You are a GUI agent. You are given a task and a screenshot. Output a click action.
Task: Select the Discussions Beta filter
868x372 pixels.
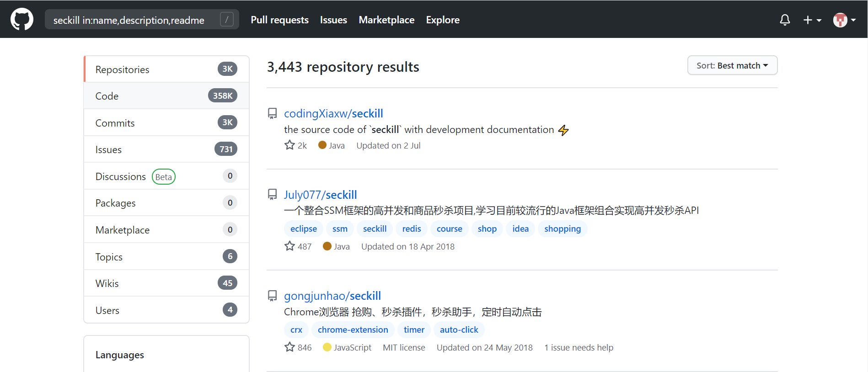click(166, 176)
